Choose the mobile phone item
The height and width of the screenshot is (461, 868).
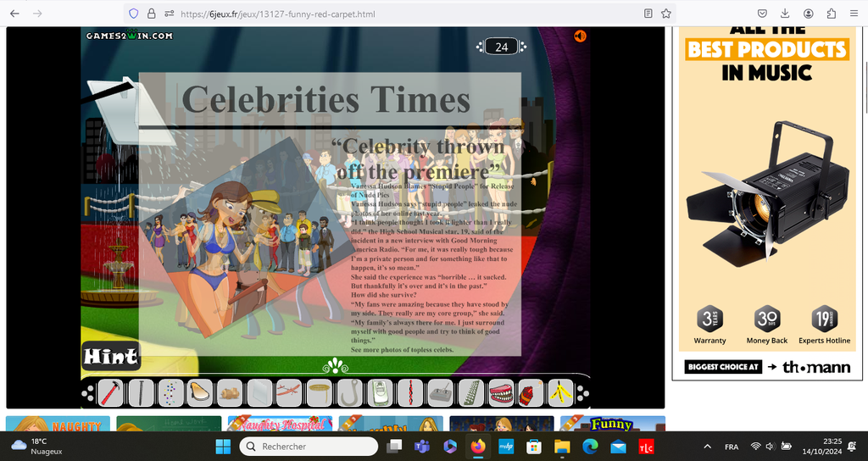pos(380,392)
